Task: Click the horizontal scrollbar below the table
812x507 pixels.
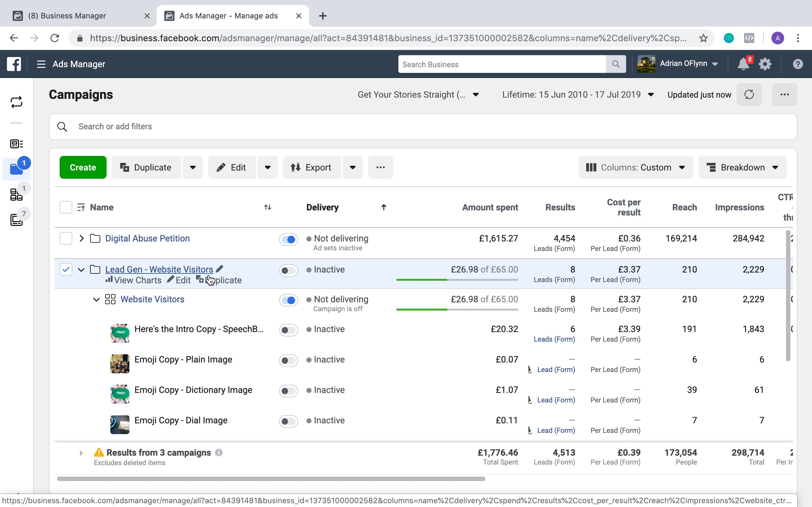Action: click(271, 479)
